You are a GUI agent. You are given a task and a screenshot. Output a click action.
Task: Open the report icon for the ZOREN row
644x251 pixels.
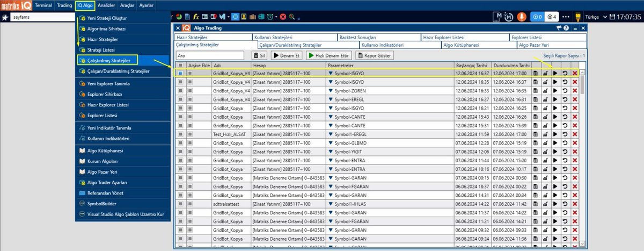[x=536, y=90]
